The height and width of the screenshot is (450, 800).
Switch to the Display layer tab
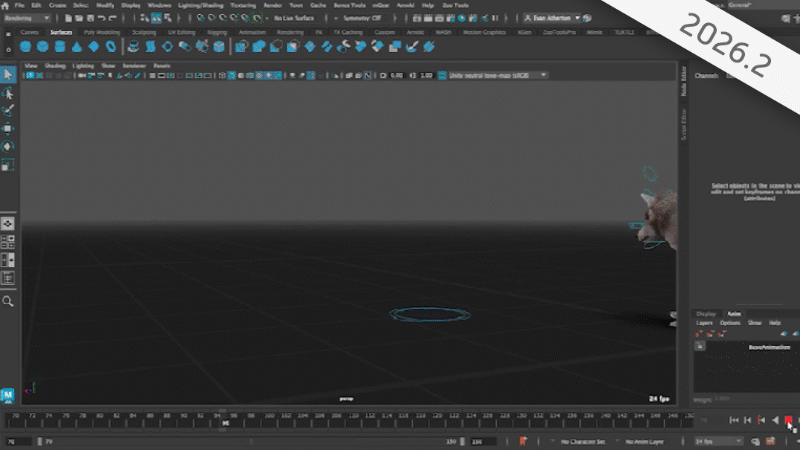tap(706, 314)
